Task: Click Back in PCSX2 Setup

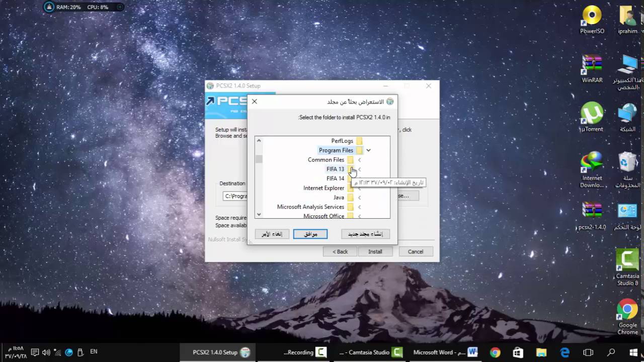Action: (x=340, y=251)
